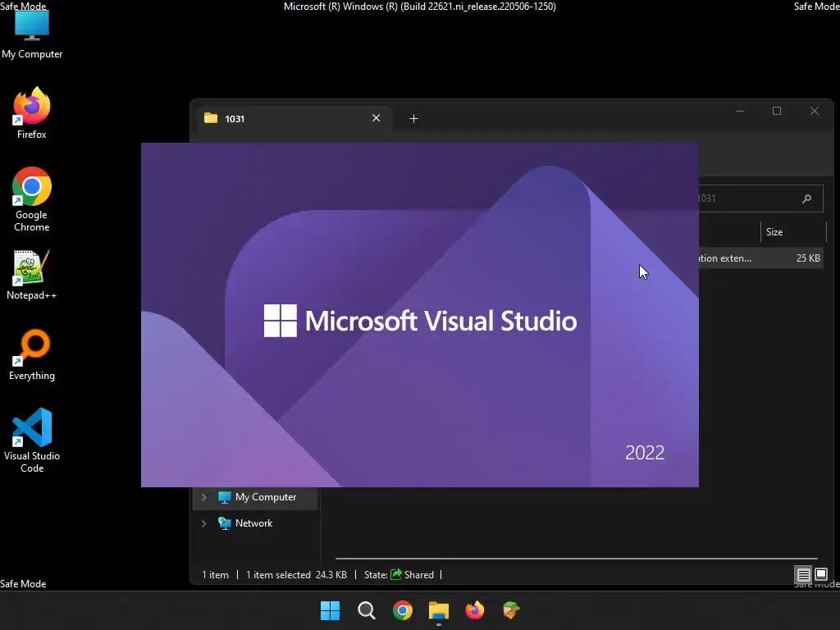The height and width of the screenshot is (630, 840).
Task: Close the 1031 File Explorer tab
Action: 376,118
